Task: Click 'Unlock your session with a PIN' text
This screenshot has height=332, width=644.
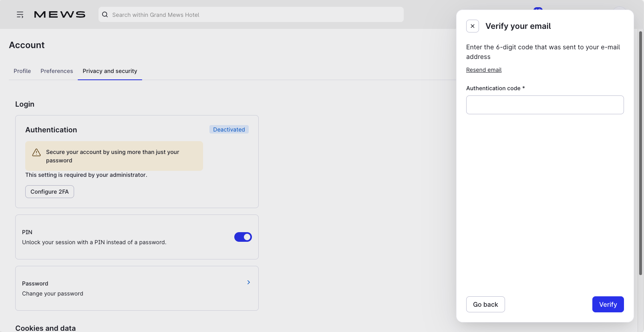Action: [x=94, y=242]
